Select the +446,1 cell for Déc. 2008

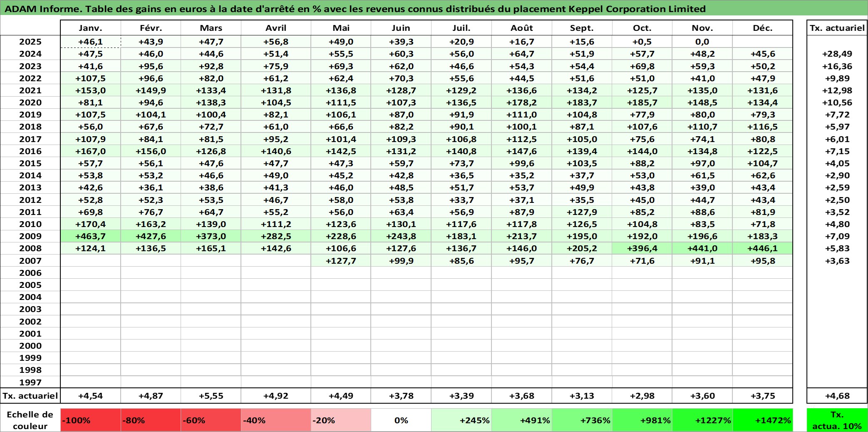762,248
